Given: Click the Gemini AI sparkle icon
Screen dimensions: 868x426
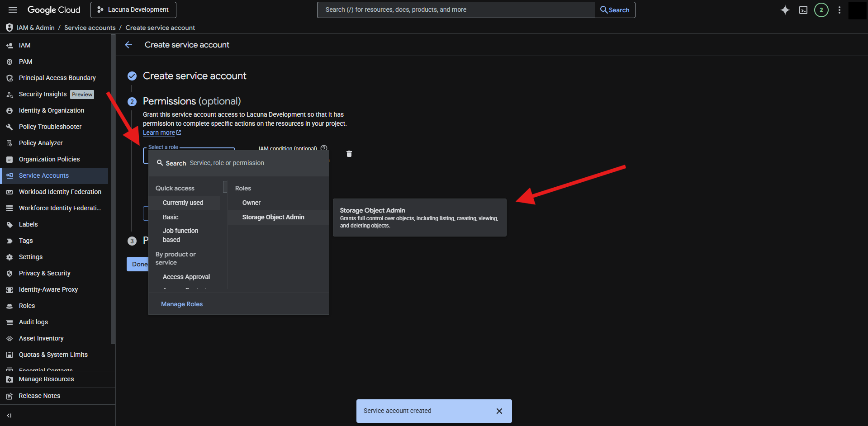Looking at the screenshot, I should [785, 10].
